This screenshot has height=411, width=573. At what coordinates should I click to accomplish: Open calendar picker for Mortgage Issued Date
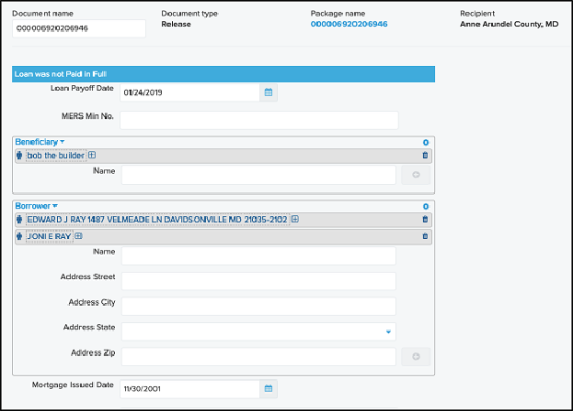pos(269,389)
